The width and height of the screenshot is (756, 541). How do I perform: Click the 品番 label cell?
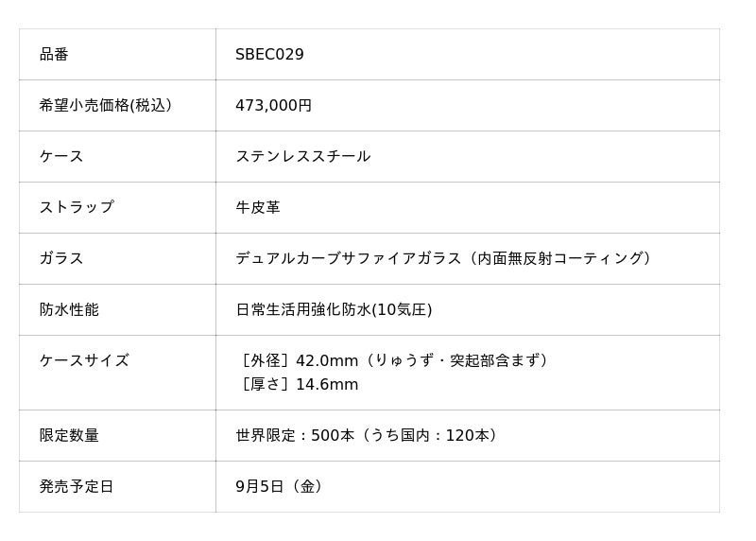click(x=54, y=55)
